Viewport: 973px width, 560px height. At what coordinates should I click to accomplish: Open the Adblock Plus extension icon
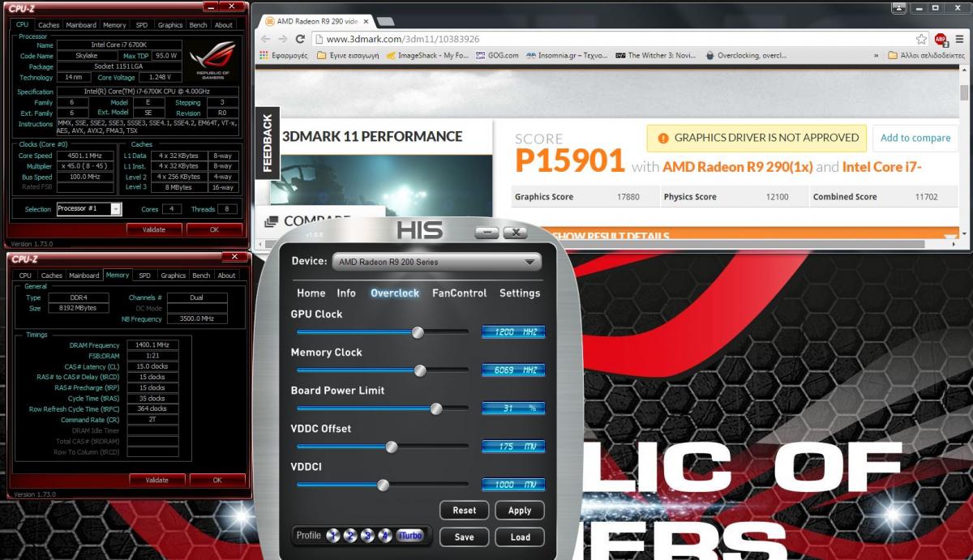pyautogui.click(x=941, y=39)
